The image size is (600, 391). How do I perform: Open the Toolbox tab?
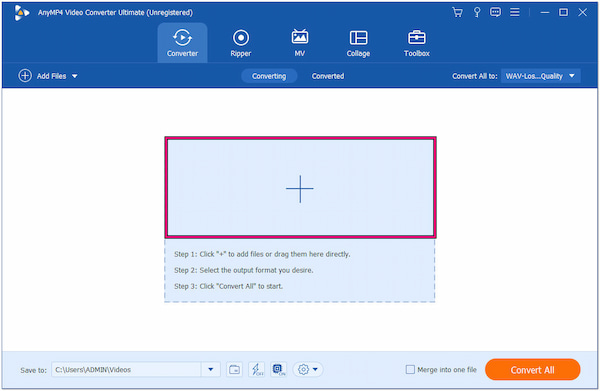(417, 43)
